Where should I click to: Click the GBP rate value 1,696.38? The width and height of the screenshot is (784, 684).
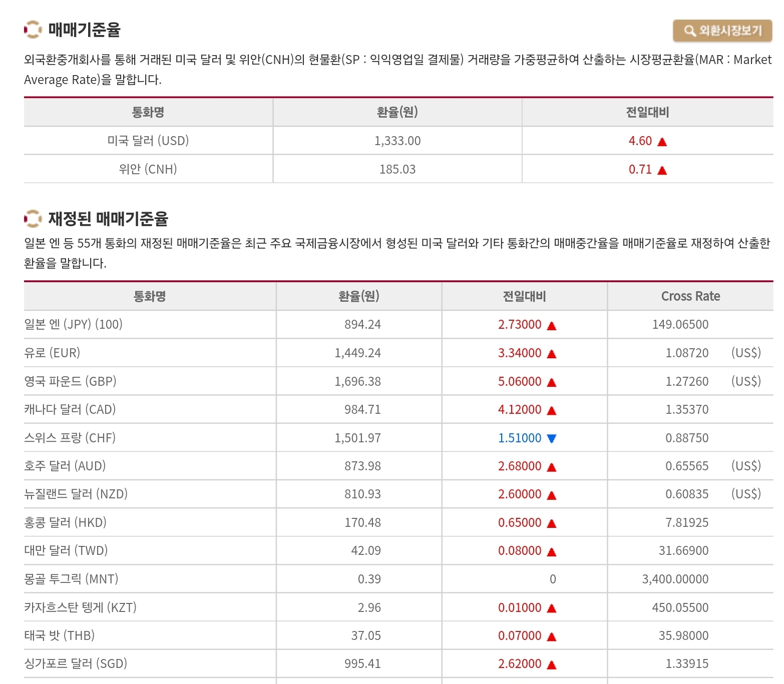357,381
